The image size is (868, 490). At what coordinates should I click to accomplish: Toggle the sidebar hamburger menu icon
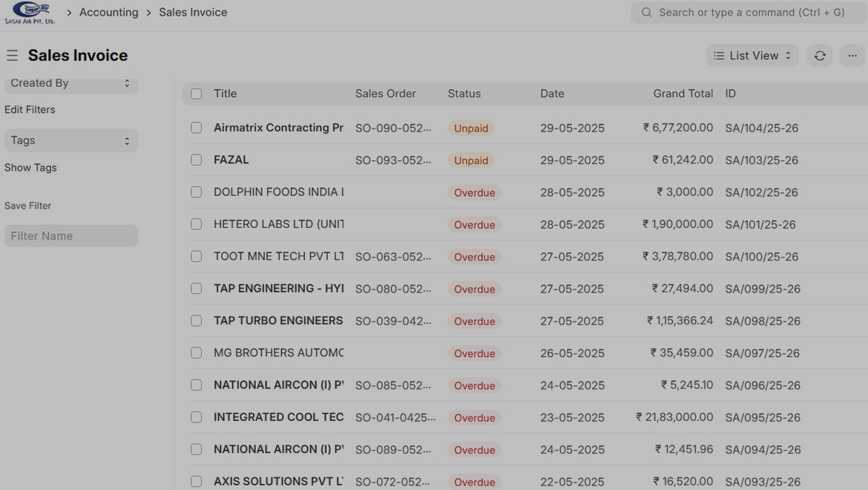(13, 56)
